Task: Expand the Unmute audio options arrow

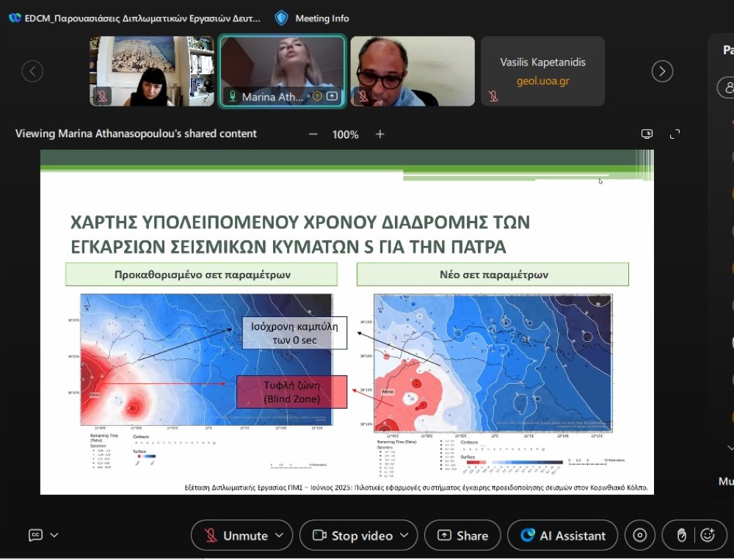Action: click(279, 536)
